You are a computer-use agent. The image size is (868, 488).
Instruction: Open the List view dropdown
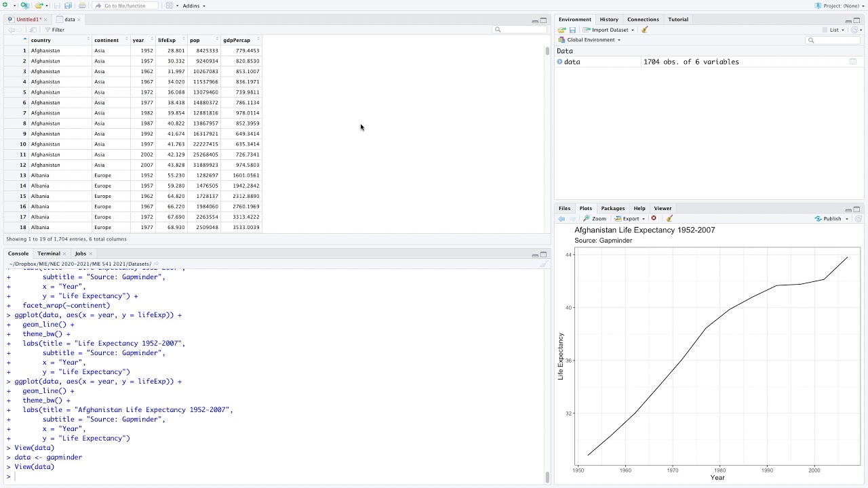pos(837,30)
